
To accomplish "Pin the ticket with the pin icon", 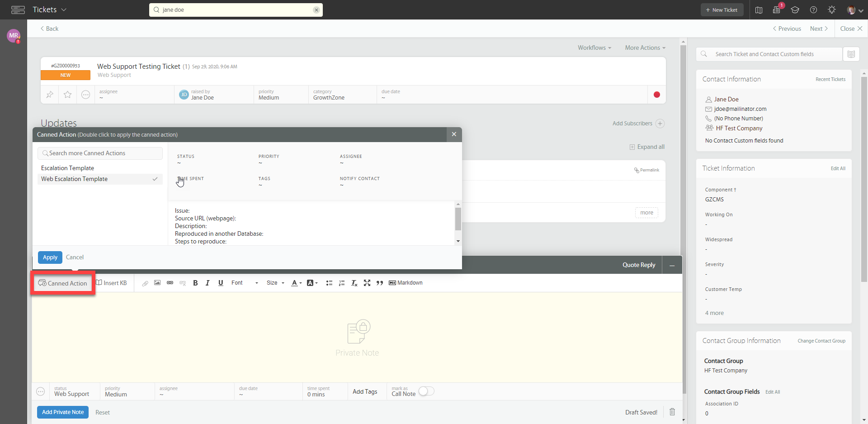I will 50,95.
